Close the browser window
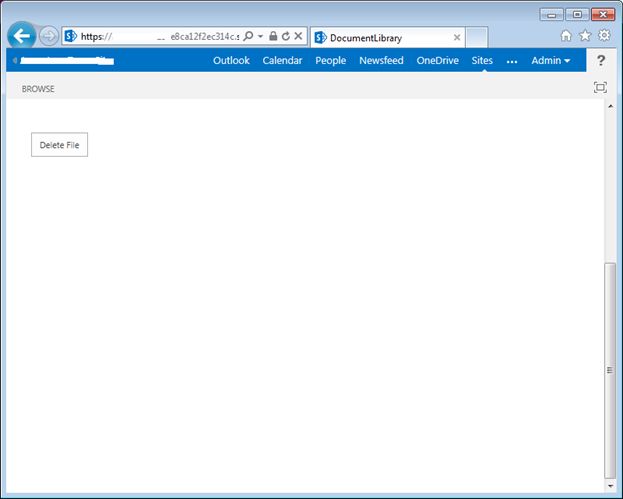Image resolution: width=623 pixels, height=499 pixels. click(603, 15)
